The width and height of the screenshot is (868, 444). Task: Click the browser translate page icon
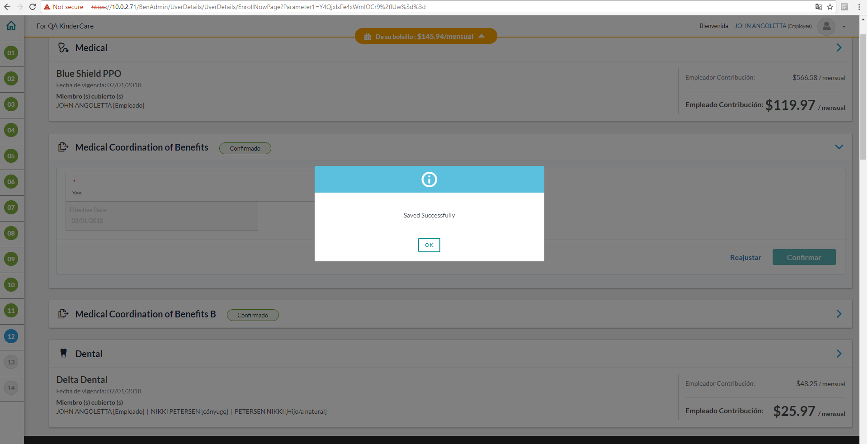tap(818, 7)
